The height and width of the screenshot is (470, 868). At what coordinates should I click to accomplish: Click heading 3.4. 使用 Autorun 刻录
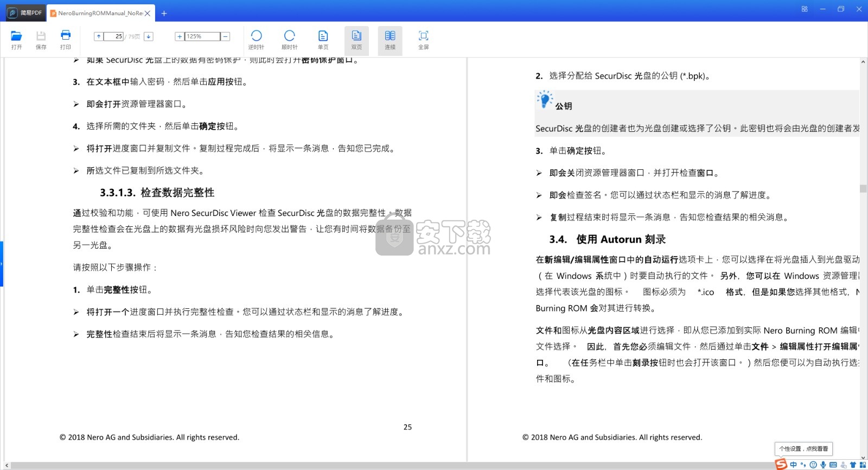click(x=607, y=239)
